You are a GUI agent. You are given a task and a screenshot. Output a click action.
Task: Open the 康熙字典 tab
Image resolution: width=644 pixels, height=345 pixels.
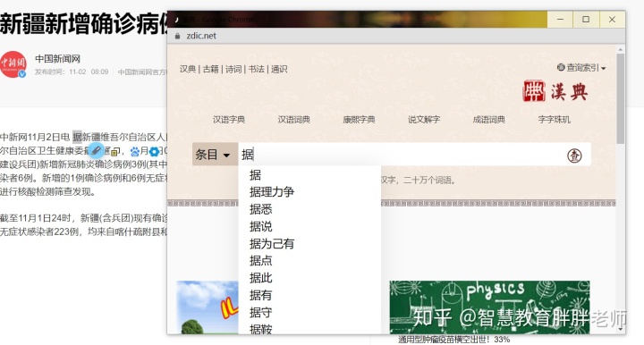pyautogui.click(x=359, y=120)
